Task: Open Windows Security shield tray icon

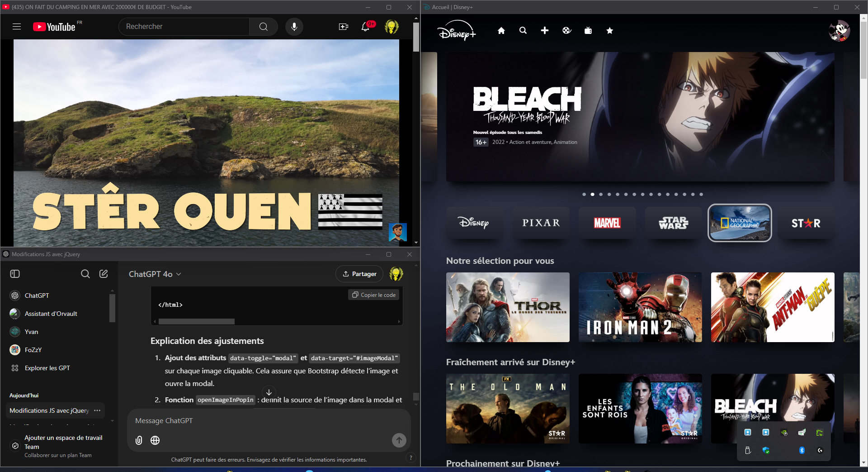Action: [766, 450]
